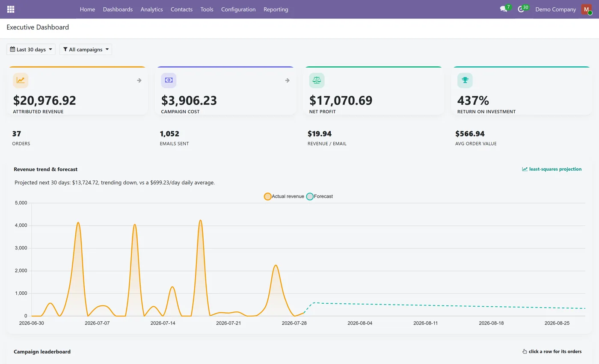599x364 pixels.
Task: Click the $566.94 avg order value figure
Action: pyautogui.click(x=470, y=134)
